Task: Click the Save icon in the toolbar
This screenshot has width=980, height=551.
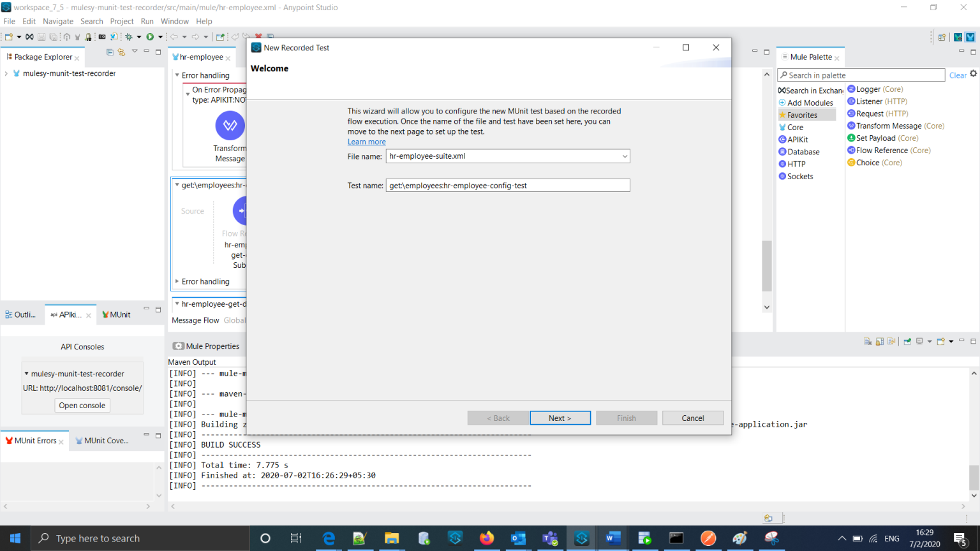Action: pyautogui.click(x=42, y=36)
